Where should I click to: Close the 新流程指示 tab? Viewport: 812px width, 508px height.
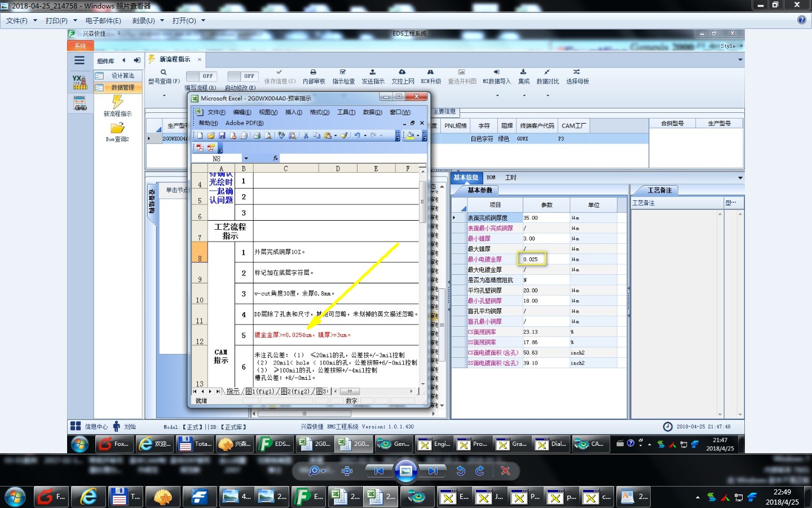pos(200,59)
